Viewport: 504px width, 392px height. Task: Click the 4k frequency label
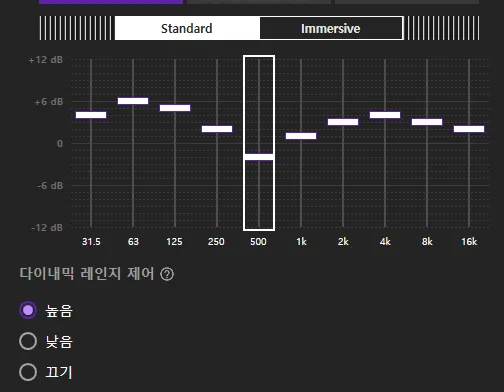[x=385, y=242]
